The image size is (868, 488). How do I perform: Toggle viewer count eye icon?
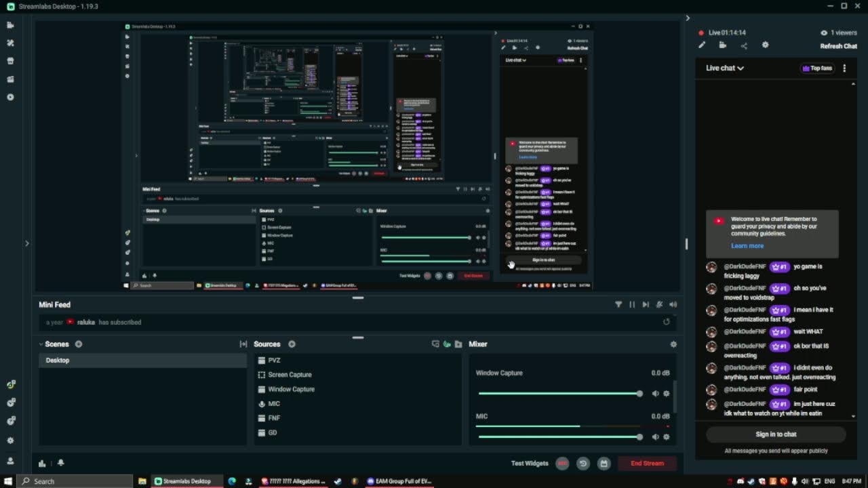point(824,33)
